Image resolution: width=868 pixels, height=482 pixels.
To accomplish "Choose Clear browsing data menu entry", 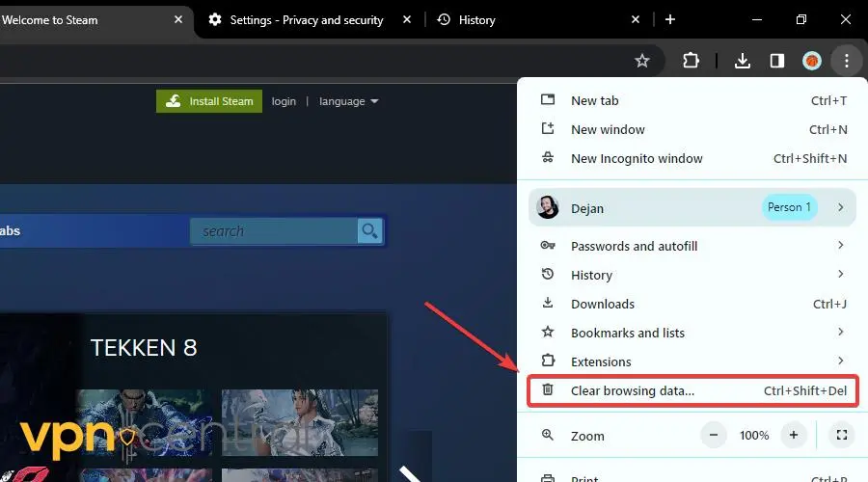I will [x=692, y=390].
